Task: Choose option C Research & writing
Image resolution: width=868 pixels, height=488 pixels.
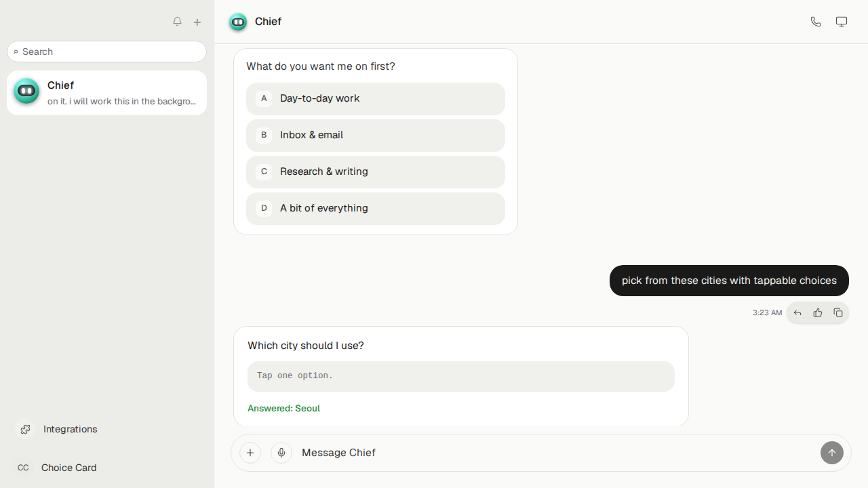Action: point(376,172)
